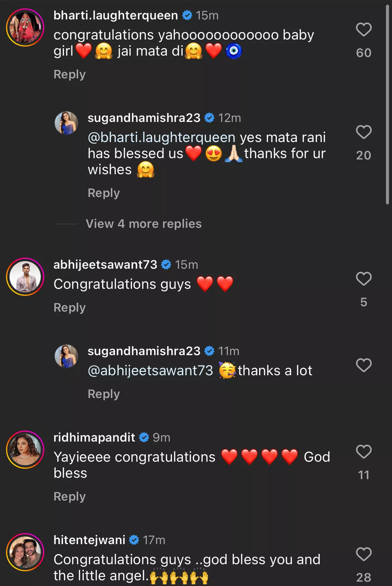Tap the @abhijeetsawant73 mention link

tap(150, 371)
